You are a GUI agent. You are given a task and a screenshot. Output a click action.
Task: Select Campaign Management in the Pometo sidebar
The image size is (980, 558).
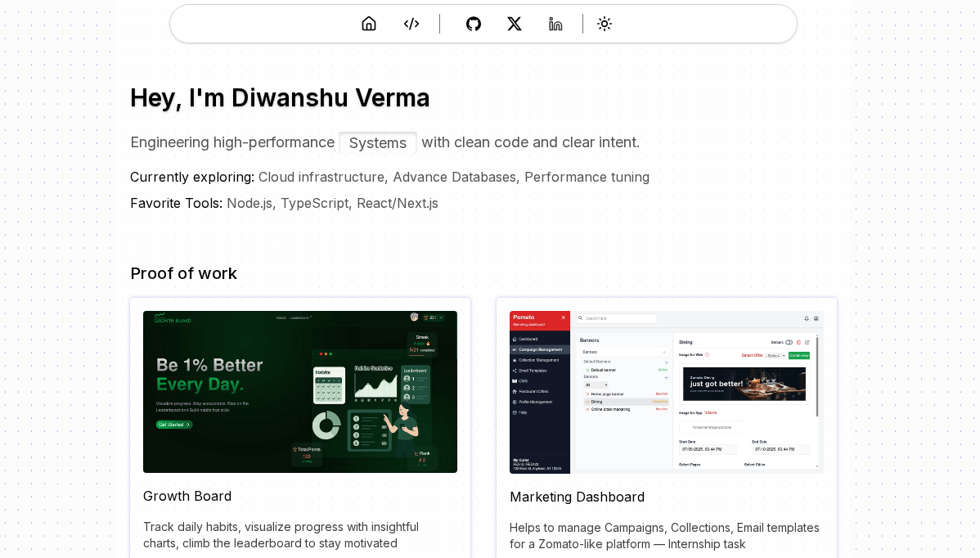[x=541, y=349]
